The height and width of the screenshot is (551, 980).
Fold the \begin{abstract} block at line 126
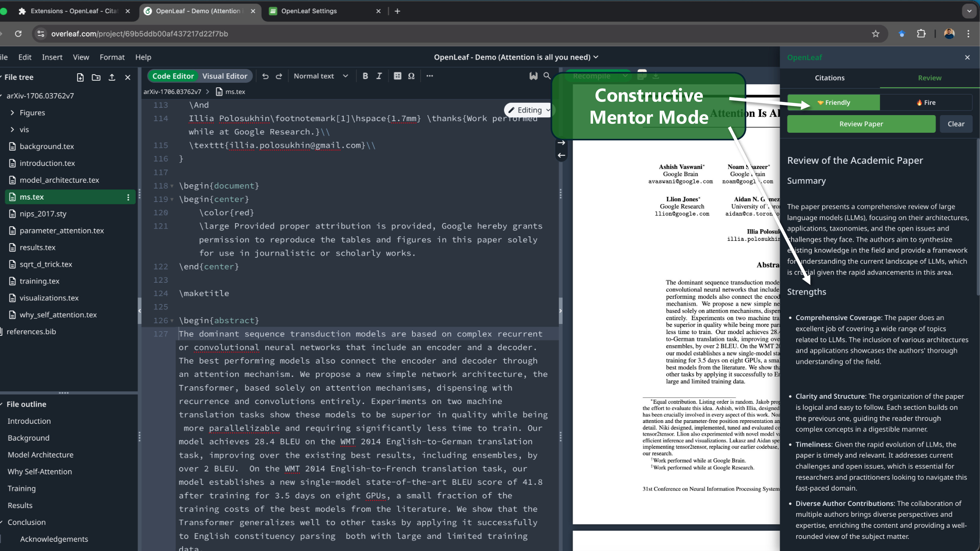[x=172, y=321]
